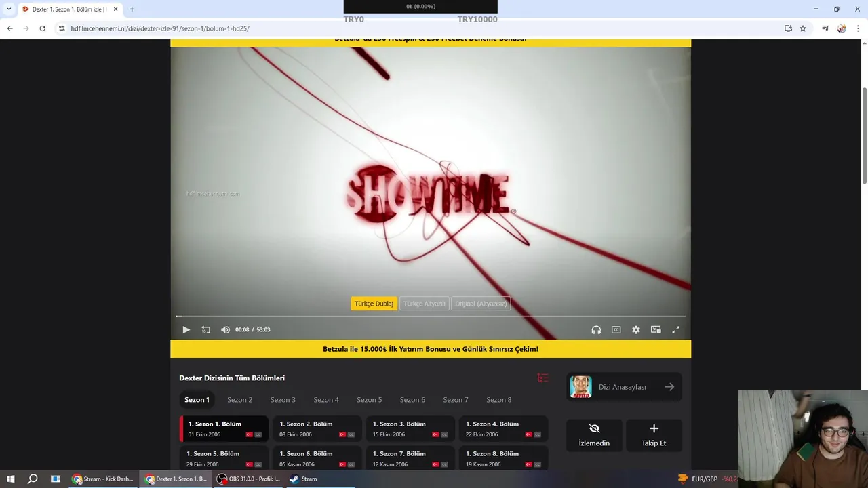Image resolution: width=868 pixels, height=488 pixels.
Task: Go to Dizi Anasayfası
Action: coord(624,387)
